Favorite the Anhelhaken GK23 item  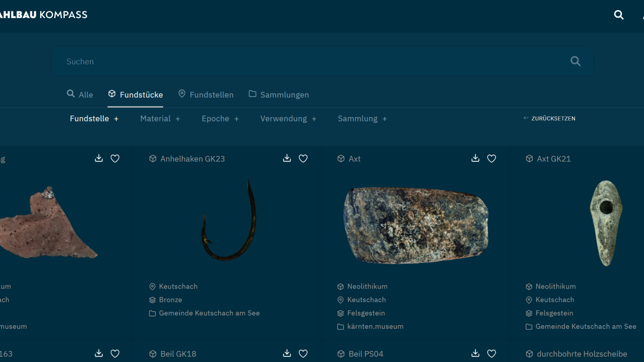[303, 158]
